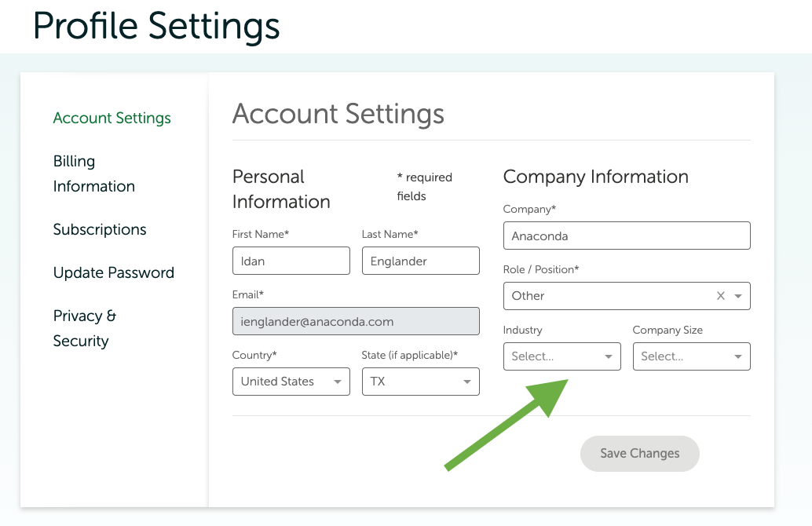Clear the Role / Position selection X icon
Viewport: 812px width, 526px height.
(x=720, y=296)
